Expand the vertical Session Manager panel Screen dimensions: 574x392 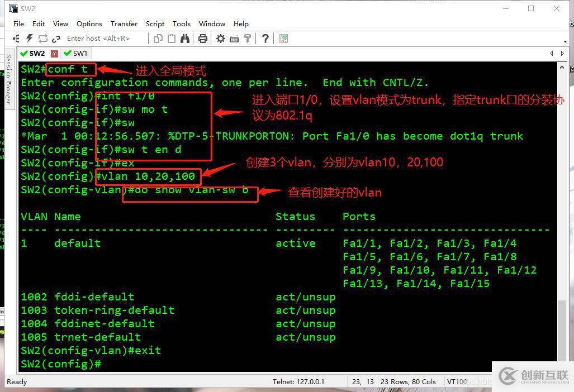point(9,79)
